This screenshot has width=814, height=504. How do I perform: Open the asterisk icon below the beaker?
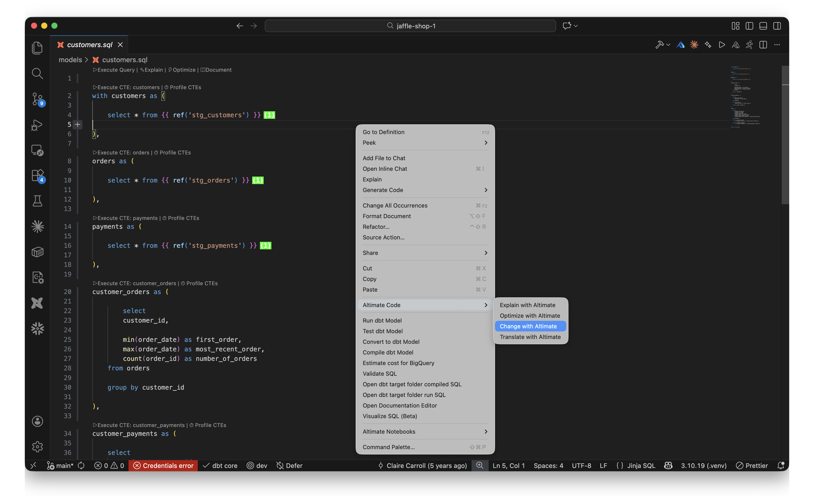[37, 227]
